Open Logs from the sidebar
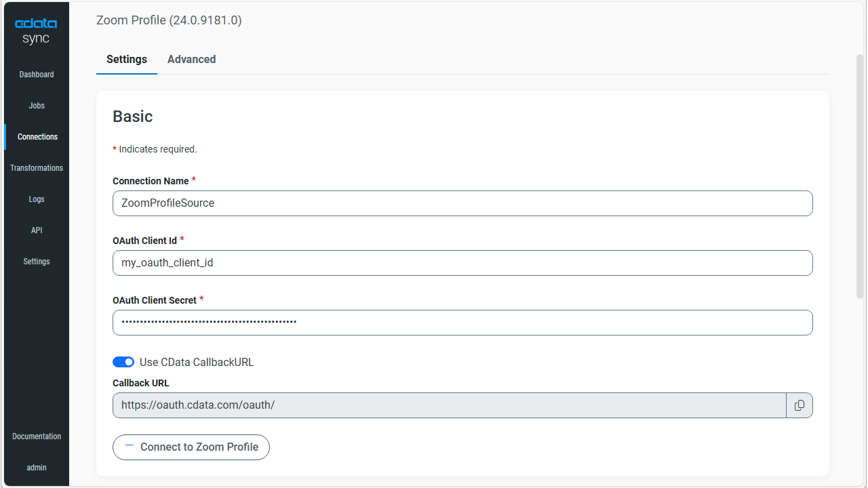This screenshot has width=868, height=488. coord(37,199)
